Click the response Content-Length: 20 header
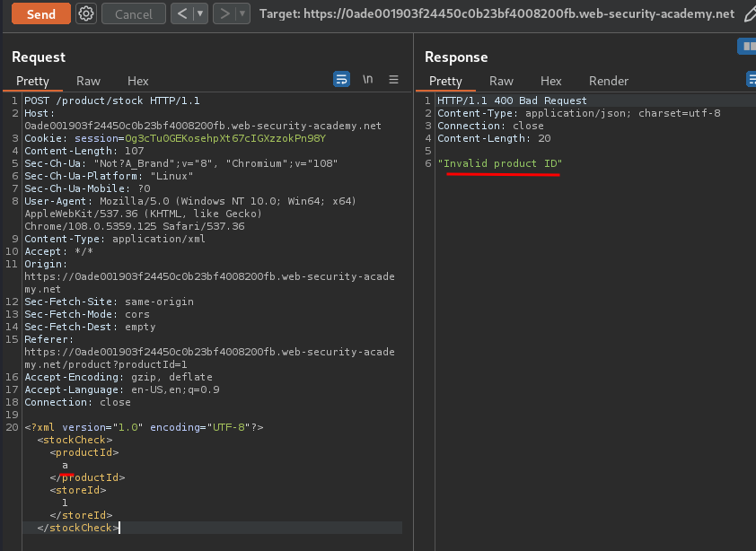756x551 pixels. pyautogui.click(x=494, y=138)
